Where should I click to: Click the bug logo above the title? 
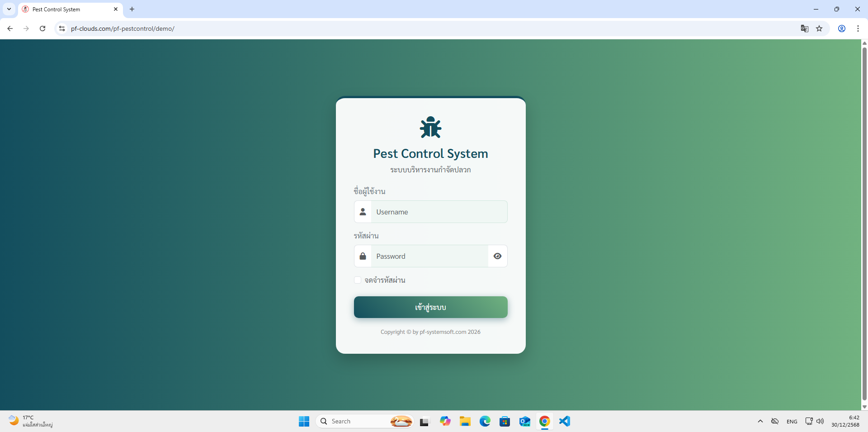coord(430,127)
